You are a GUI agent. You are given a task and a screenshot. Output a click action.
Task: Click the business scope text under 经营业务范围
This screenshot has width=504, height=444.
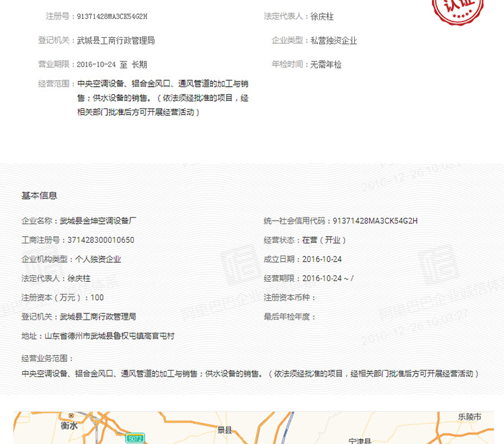coord(250,373)
